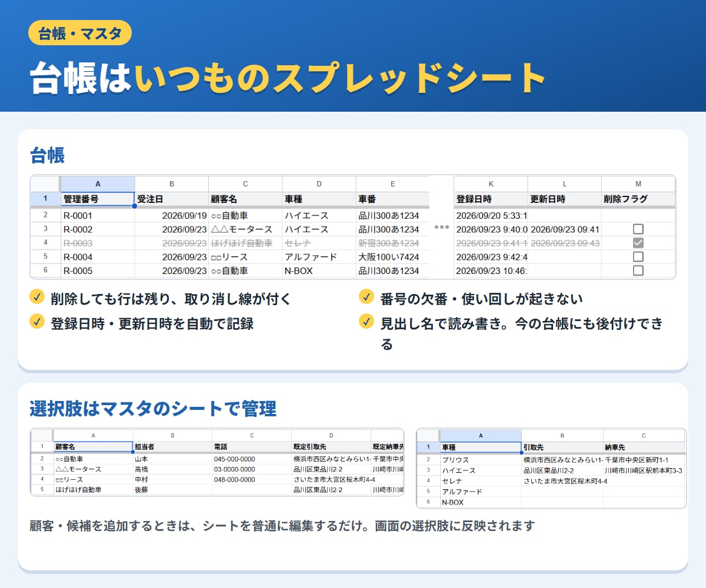The width and height of the screenshot is (706, 588).
Task: Click 大阪100い7424 plate number cell
Action: pos(392,257)
